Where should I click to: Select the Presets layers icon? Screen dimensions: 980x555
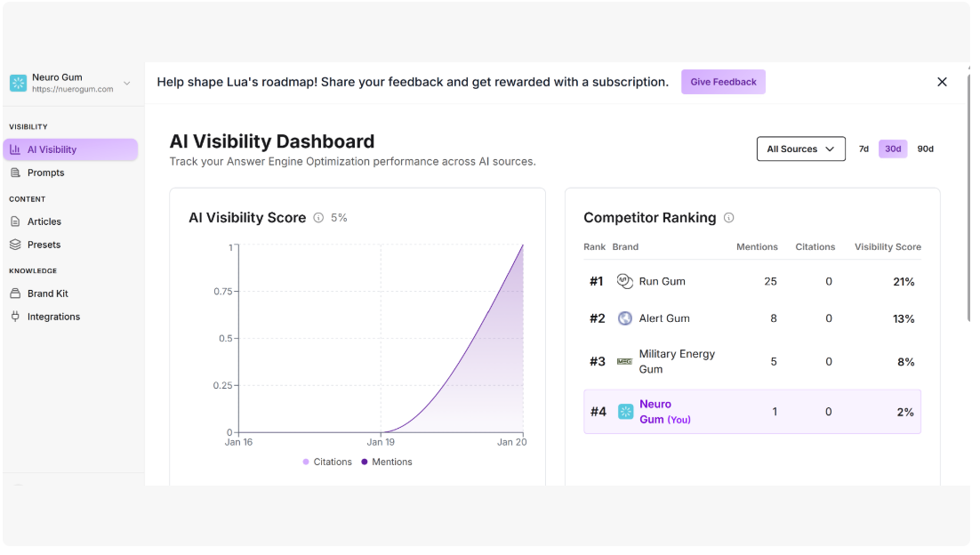pyautogui.click(x=15, y=244)
